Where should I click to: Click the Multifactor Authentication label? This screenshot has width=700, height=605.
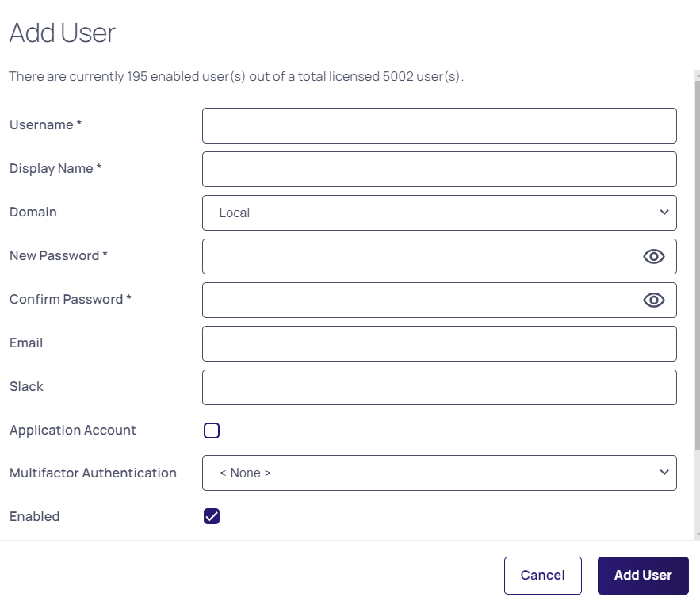click(x=93, y=473)
